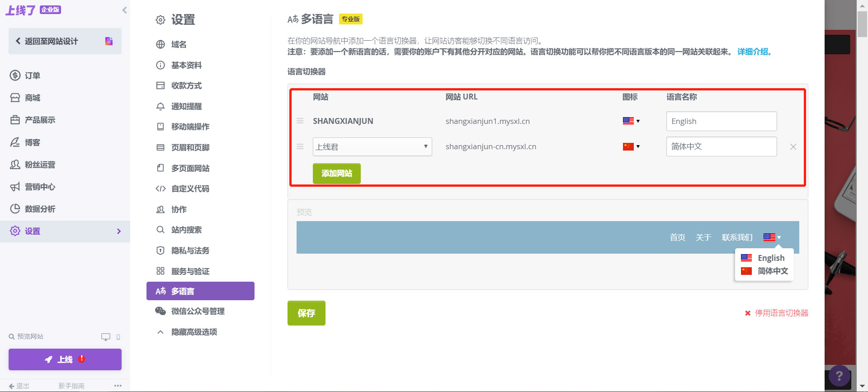The height and width of the screenshot is (392, 868).
Task: Open the US flag icon dropdown
Action: click(x=631, y=121)
